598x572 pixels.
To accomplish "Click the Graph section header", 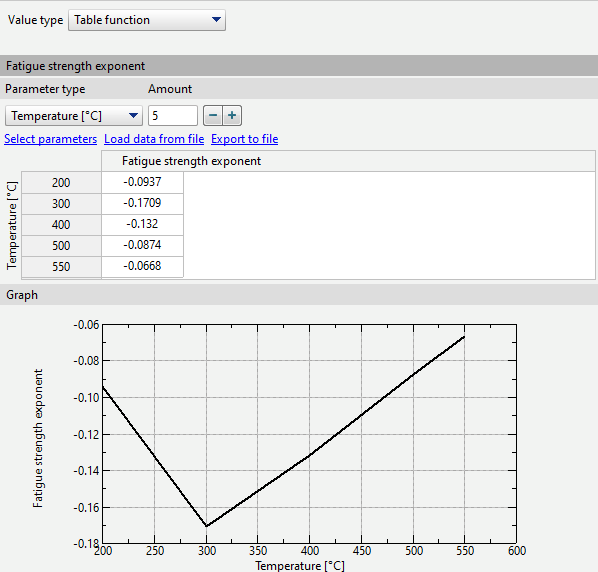I will (299, 295).
